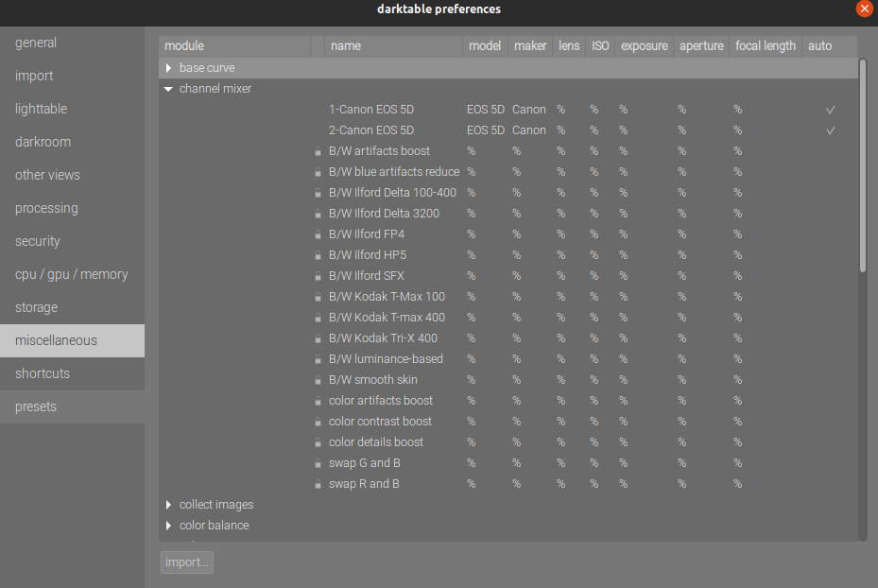Switch to lighttable preferences
This screenshot has width=878, height=588.
pyautogui.click(x=72, y=109)
